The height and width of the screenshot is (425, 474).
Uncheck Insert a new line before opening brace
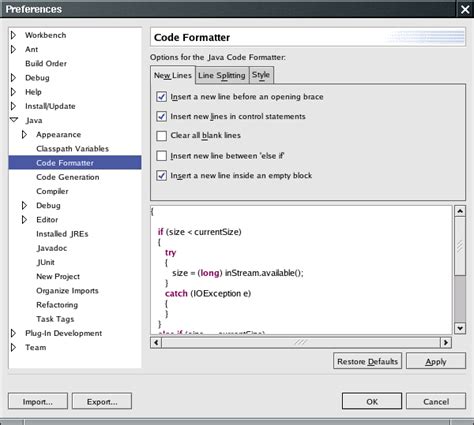point(162,97)
